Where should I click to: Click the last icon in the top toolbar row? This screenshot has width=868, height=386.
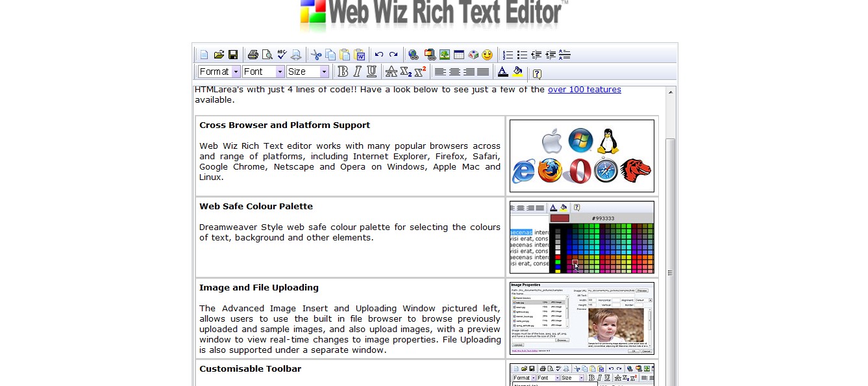point(565,55)
